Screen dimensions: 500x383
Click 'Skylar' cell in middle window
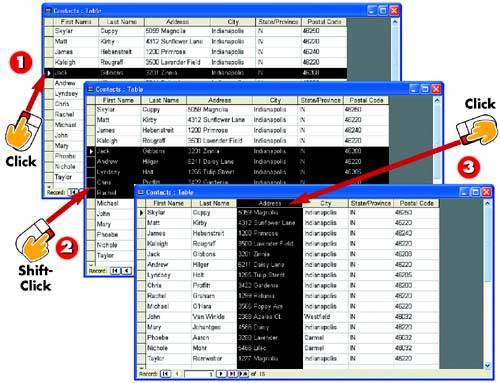[x=118, y=109]
